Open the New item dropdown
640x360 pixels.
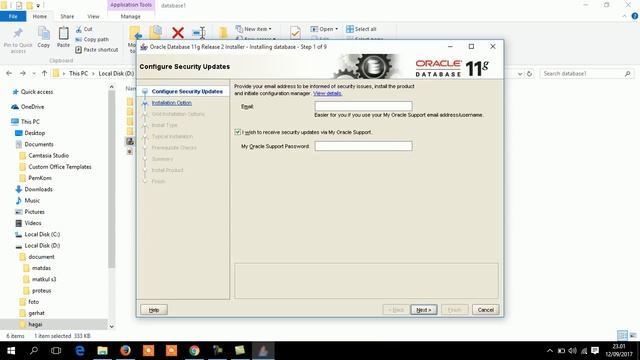[254, 29]
